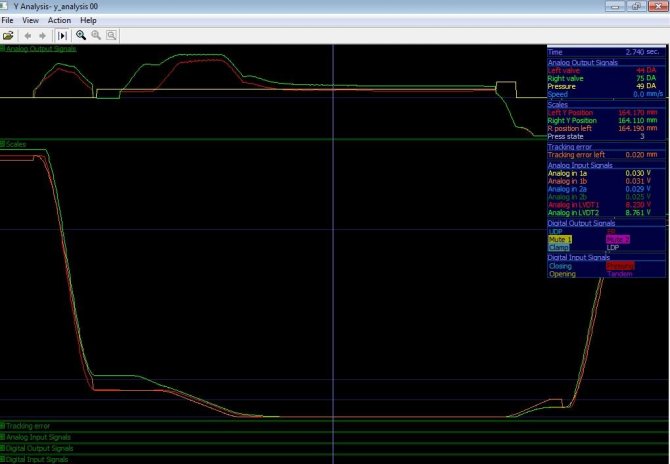This screenshot has height=464, width=670.
Task: Click the Tracking error heading in legend panel
Action: [570, 147]
